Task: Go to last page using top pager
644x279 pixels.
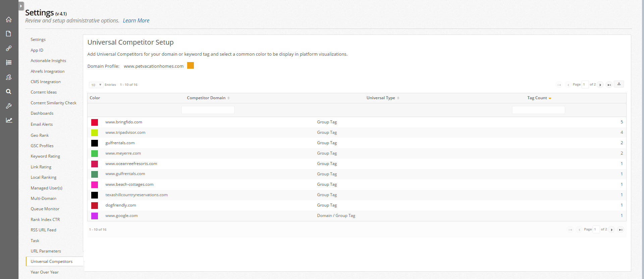Action: [609, 85]
